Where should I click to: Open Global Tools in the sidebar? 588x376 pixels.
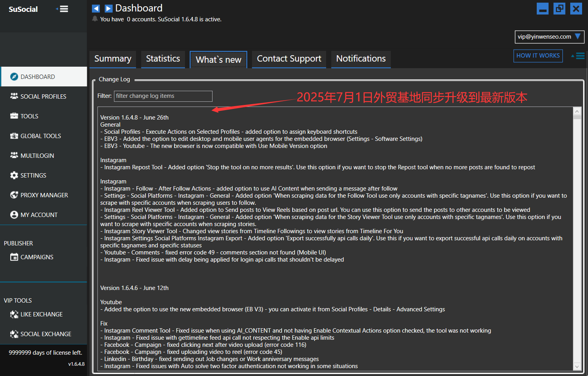[x=44, y=136]
